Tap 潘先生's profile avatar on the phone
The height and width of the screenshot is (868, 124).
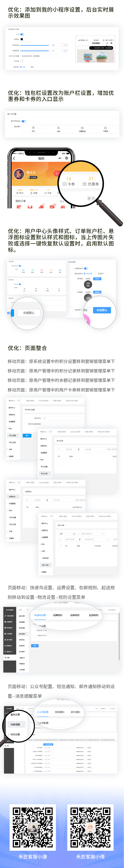click(x=19, y=174)
